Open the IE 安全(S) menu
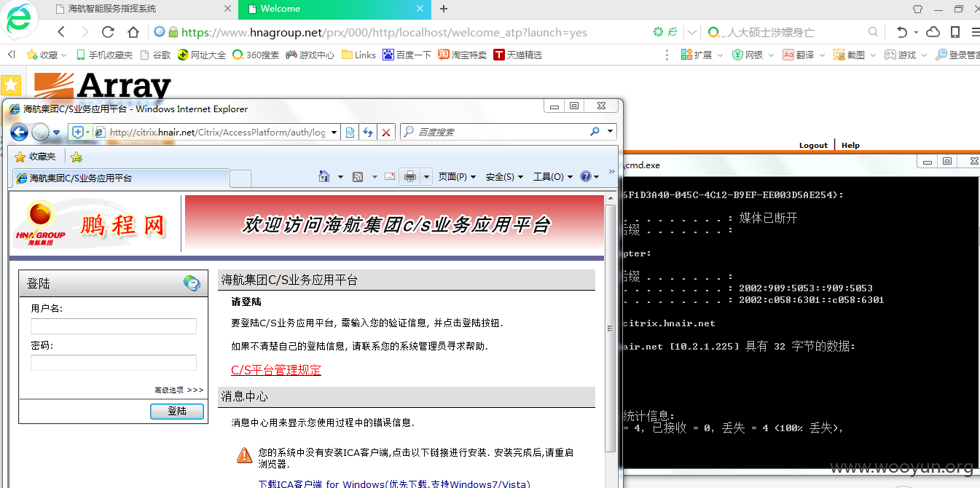Viewport: 980px width, 488px height. click(x=504, y=176)
